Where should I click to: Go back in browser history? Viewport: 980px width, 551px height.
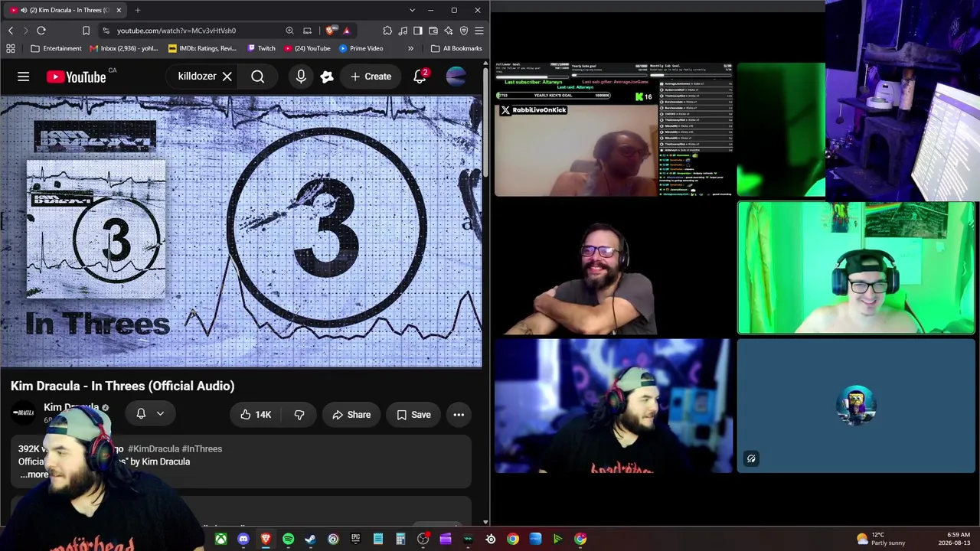click(x=11, y=31)
